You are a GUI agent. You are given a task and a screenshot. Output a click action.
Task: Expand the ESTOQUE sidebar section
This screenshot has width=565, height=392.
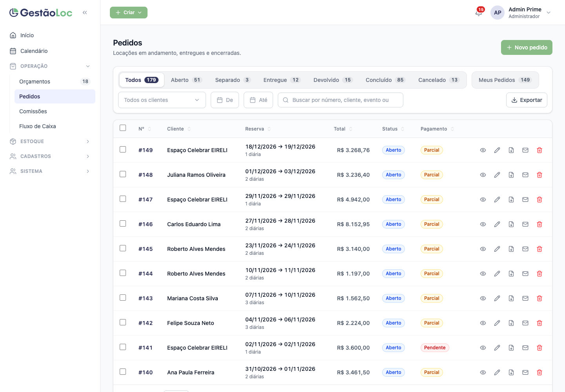click(50, 142)
